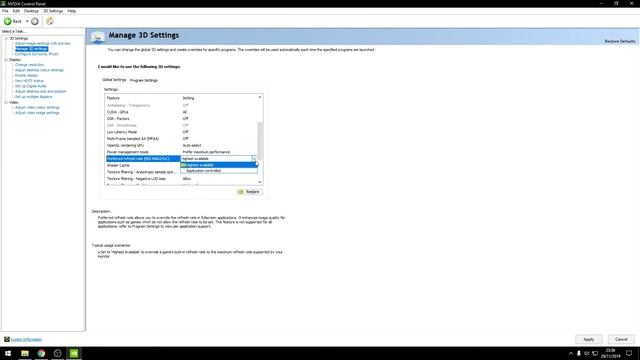The height and width of the screenshot is (360, 640).
Task: Click the NVIDIA Control Panel taskbar icon
Action: click(x=74, y=353)
